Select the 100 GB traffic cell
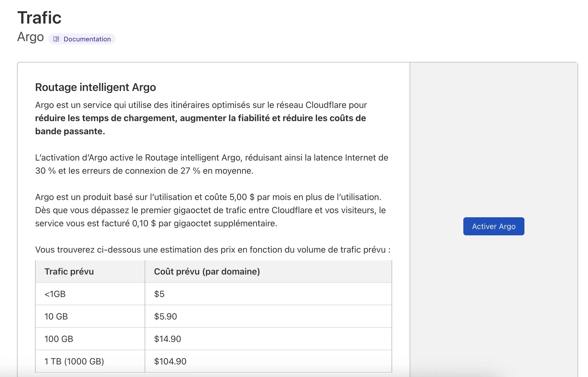 (x=59, y=339)
